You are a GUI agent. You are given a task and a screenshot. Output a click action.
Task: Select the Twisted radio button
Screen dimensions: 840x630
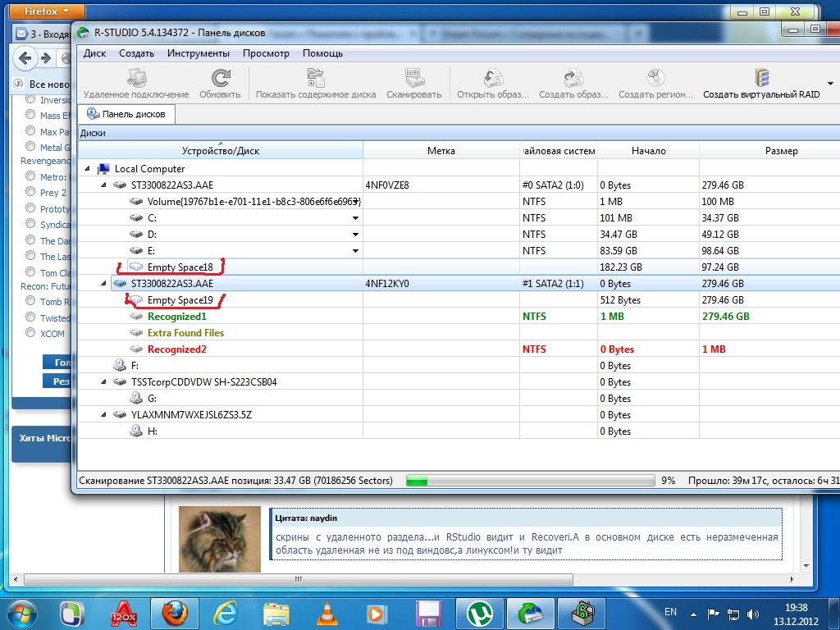30,317
